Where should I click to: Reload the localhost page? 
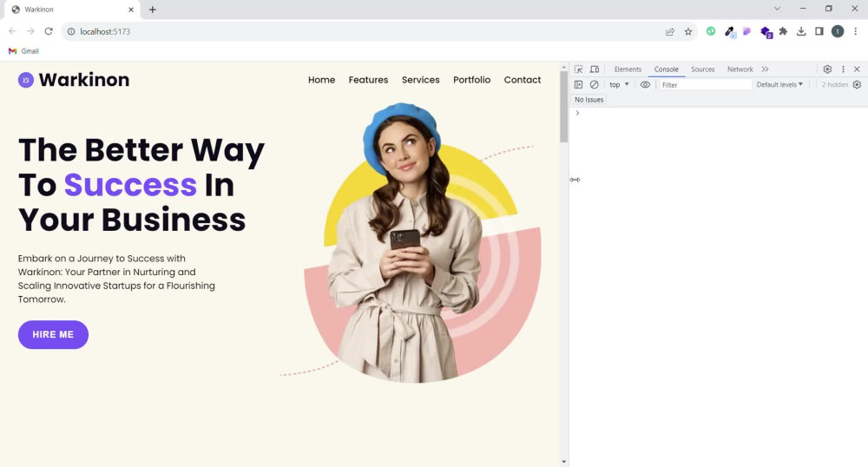(x=49, y=31)
